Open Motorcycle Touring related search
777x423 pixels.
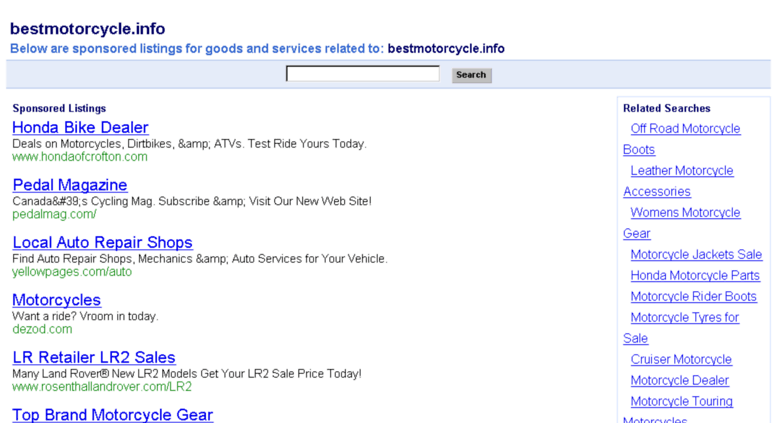point(681,401)
